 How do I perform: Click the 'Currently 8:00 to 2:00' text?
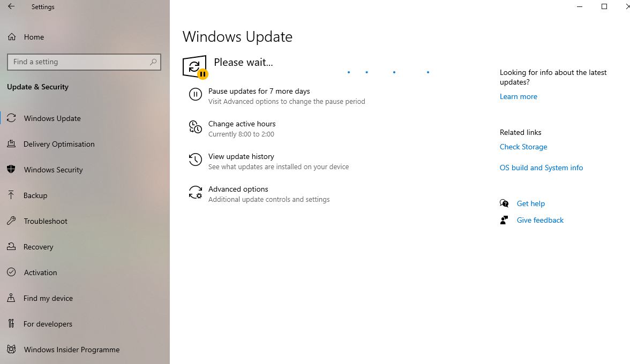tap(241, 134)
